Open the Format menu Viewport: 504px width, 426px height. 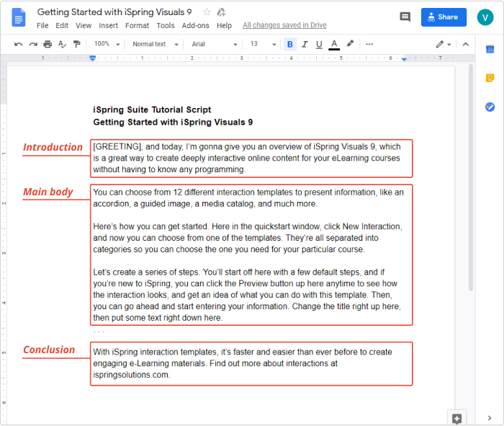[138, 25]
